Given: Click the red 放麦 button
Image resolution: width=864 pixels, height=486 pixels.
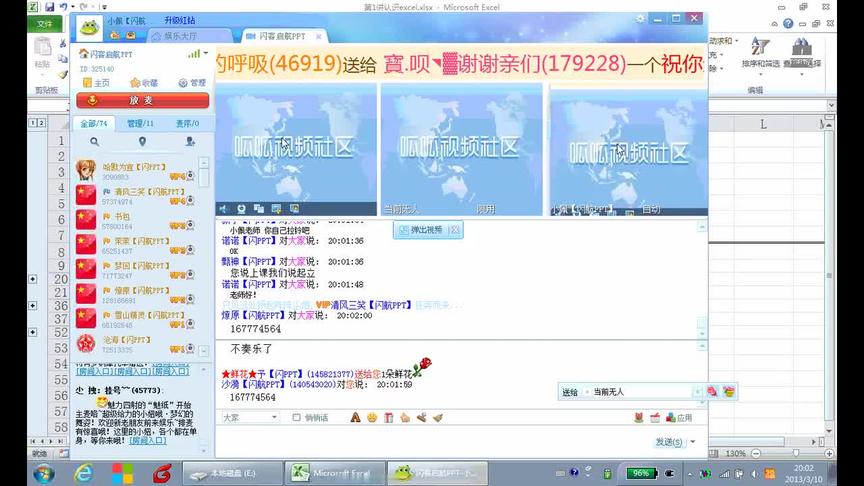Looking at the screenshot, I should point(142,100).
